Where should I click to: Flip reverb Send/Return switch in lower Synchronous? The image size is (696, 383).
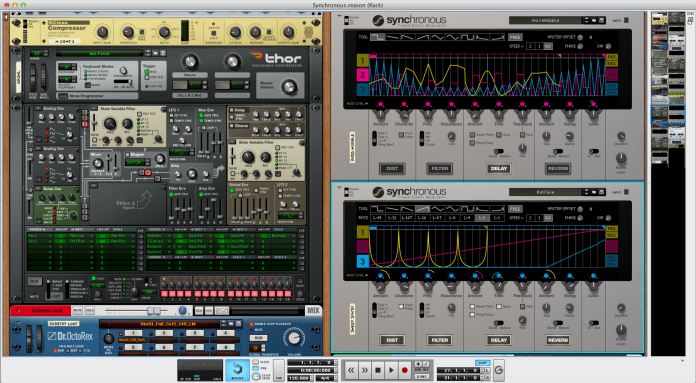[x=558, y=323]
